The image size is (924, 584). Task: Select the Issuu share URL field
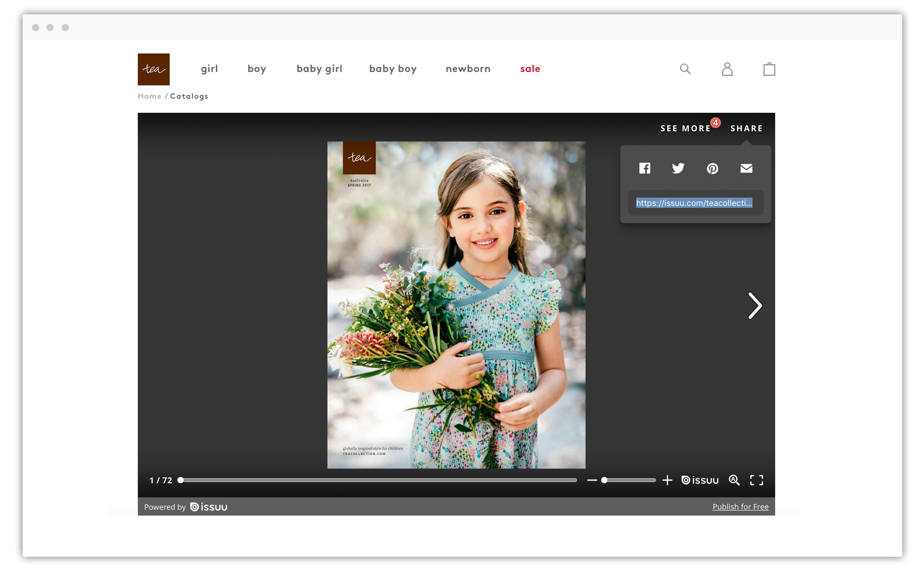[x=694, y=203]
